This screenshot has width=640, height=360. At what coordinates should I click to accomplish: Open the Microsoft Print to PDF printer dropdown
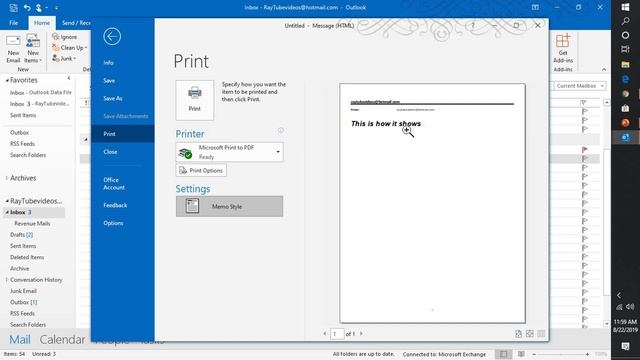tap(229, 152)
